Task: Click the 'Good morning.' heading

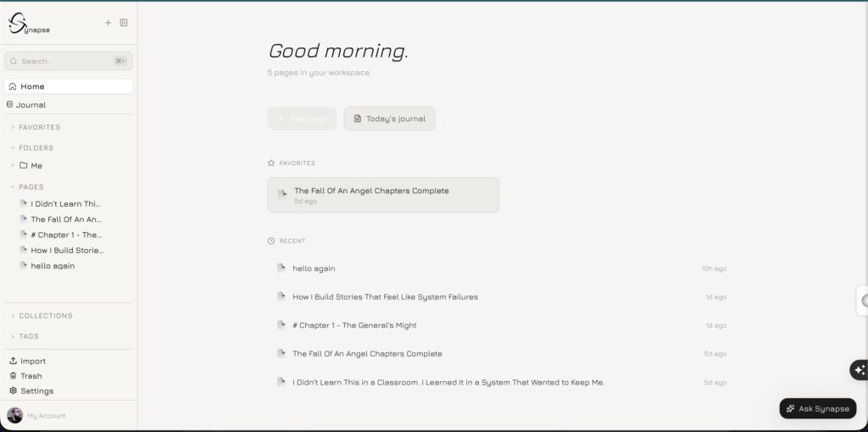Action: (x=338, y=51)
